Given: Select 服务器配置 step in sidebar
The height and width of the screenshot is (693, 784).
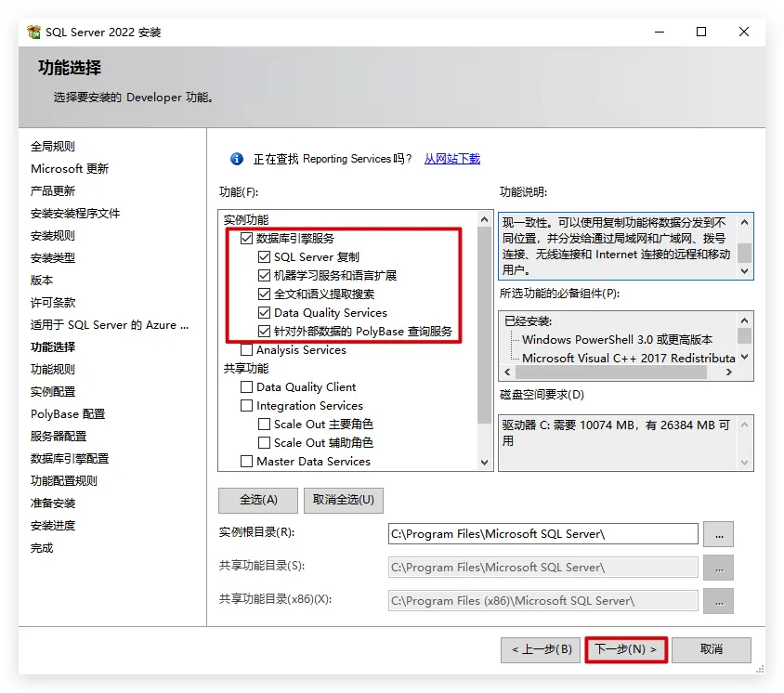Looking at the screenshot, I should click(58, 436).
